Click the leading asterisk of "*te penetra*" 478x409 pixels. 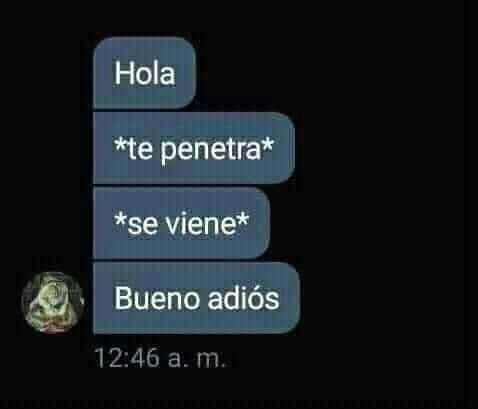(120, 144)
